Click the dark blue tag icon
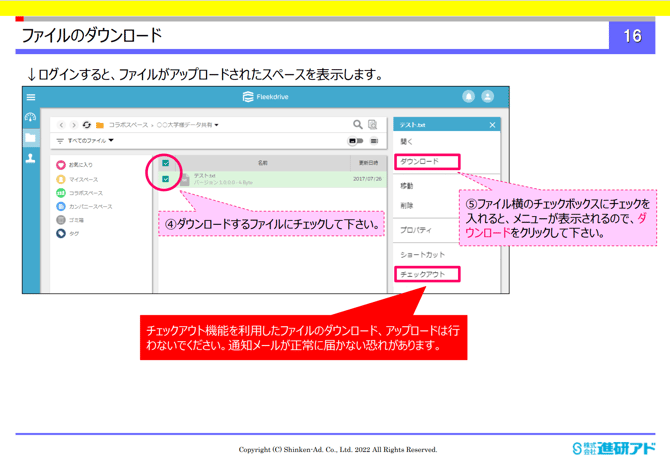The image size is (670, 464). click(x=61, y=234)
